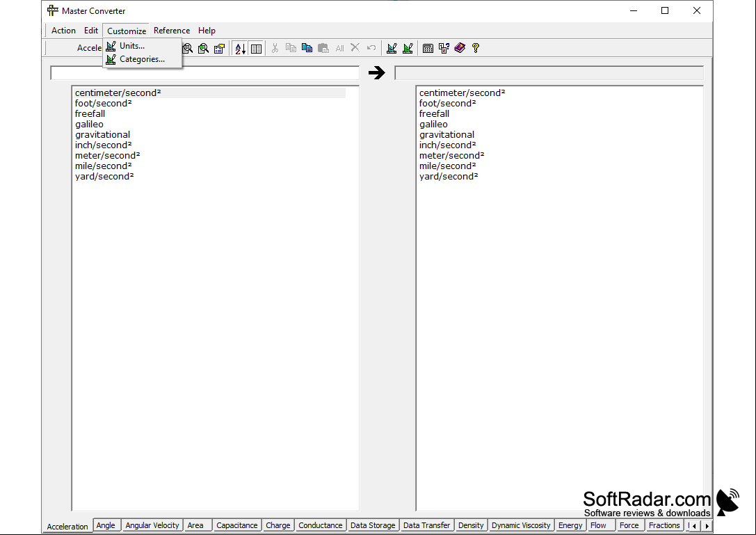
Task: Close the open Customize menu
Action: click(x=127, y=31)
